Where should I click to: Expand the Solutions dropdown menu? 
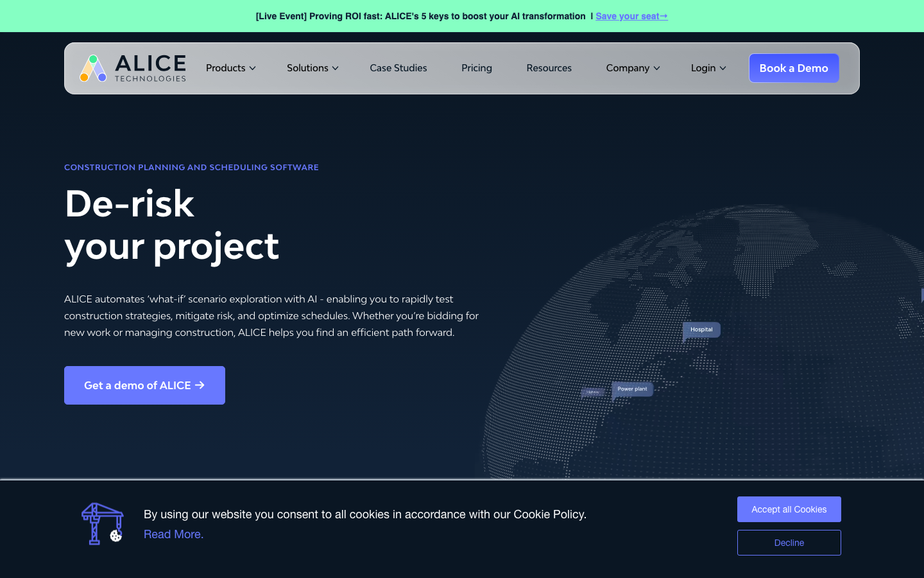coord(312,68)
